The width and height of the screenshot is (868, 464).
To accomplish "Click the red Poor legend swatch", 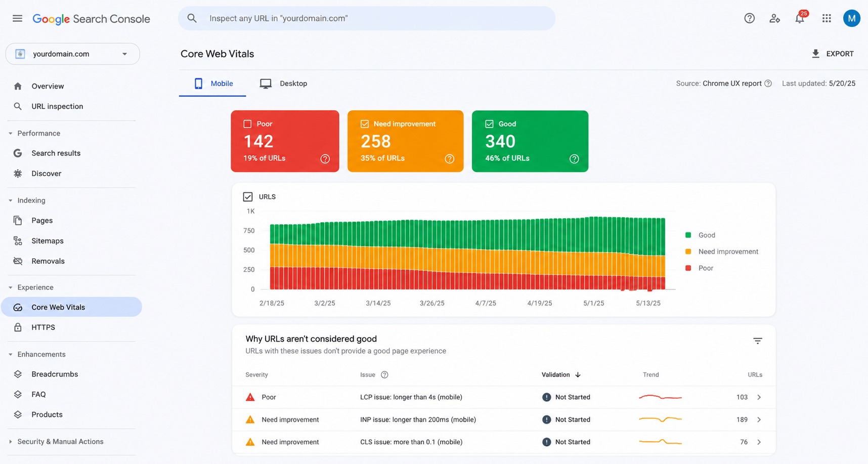I will pyautogui.click(x=688, y=268).
